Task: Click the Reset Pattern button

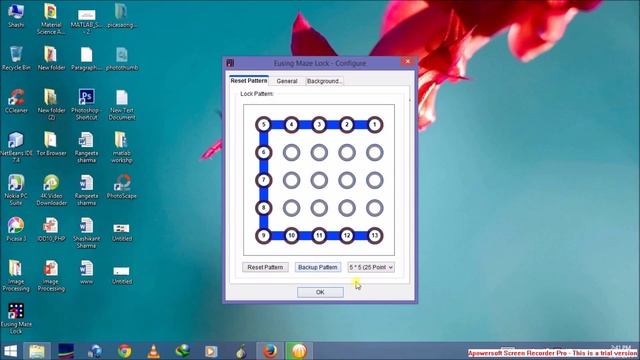Action: 265,267
